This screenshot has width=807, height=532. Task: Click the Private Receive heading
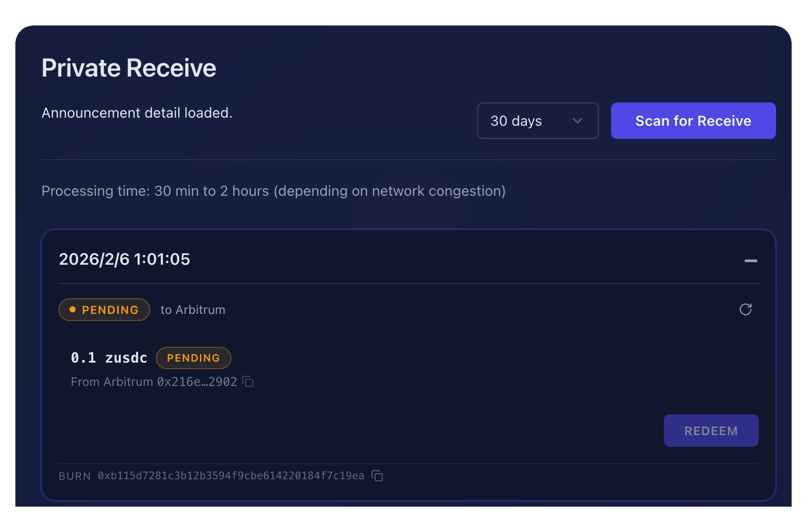coord(129,68)
